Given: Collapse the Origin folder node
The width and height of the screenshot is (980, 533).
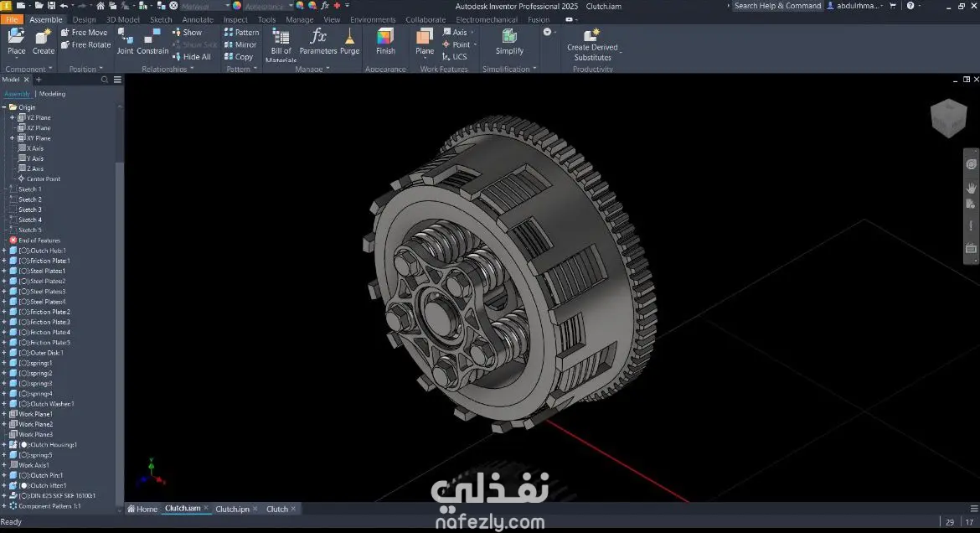Looking at the screenshot, I should pos(3,107).
